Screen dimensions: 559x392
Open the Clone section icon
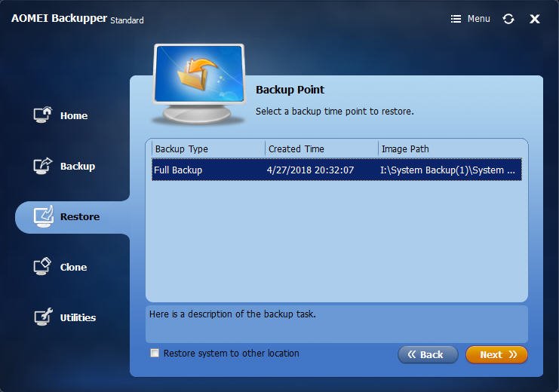(x=42, y=267)
